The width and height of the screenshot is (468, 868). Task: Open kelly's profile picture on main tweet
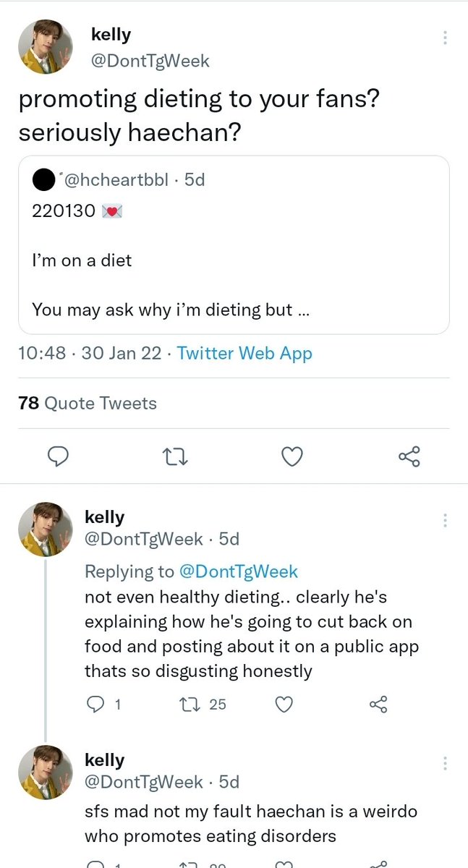coord(46,46)
